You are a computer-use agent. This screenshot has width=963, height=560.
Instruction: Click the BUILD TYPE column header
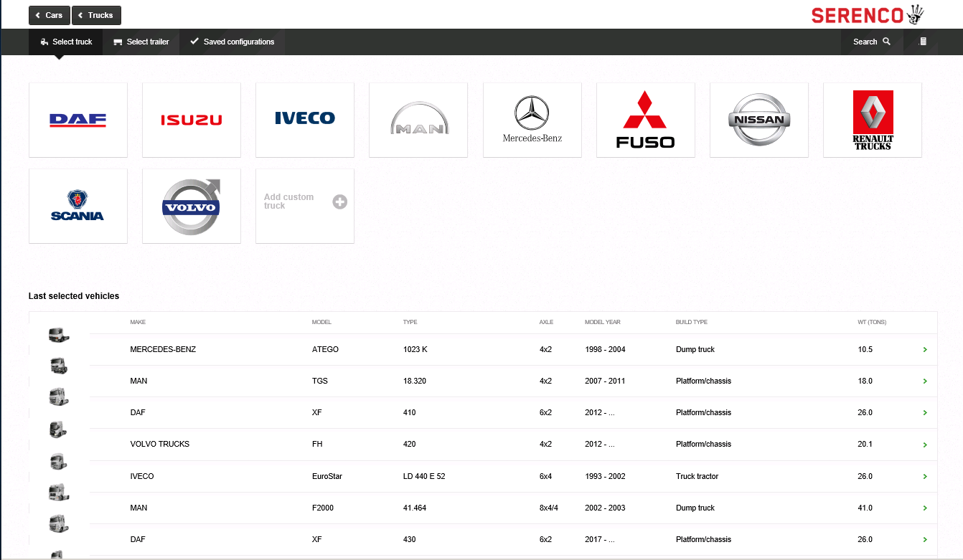692,323
